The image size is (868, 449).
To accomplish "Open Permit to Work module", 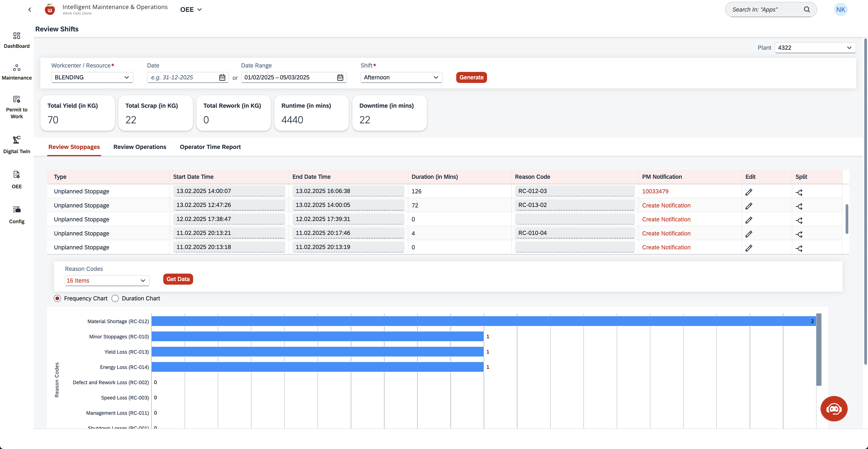I will 16,107.
